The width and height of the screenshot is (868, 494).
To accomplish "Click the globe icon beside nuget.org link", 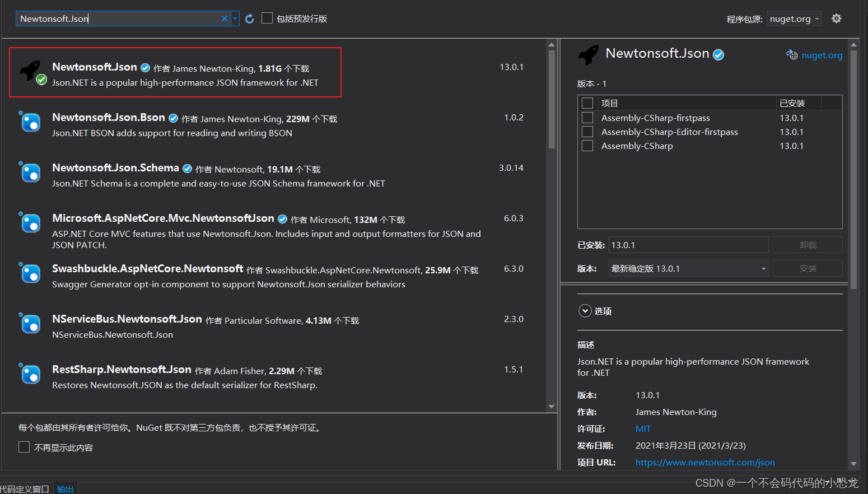I will click(x=792, y=54).
